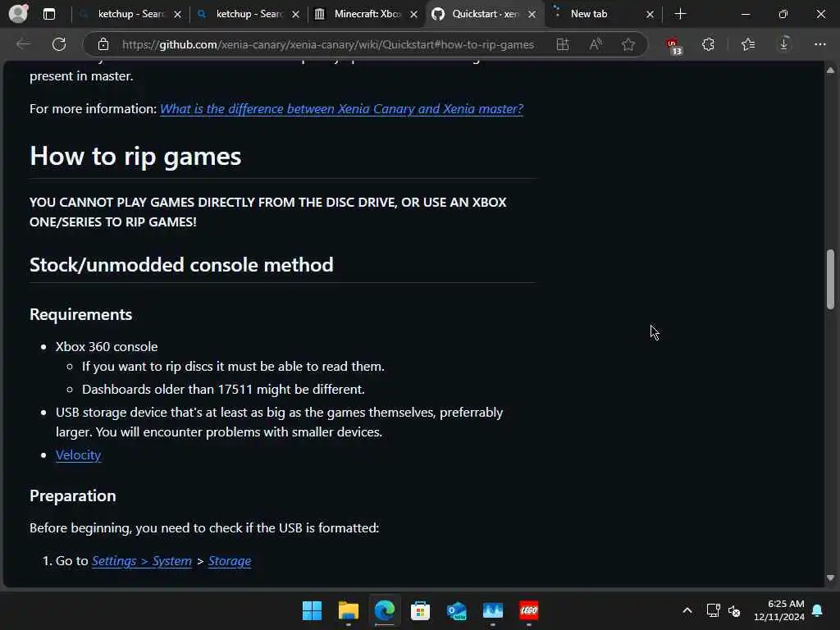Open the notifications bell icon
This screenshot has width=840, height=630.
click(818, 610)
